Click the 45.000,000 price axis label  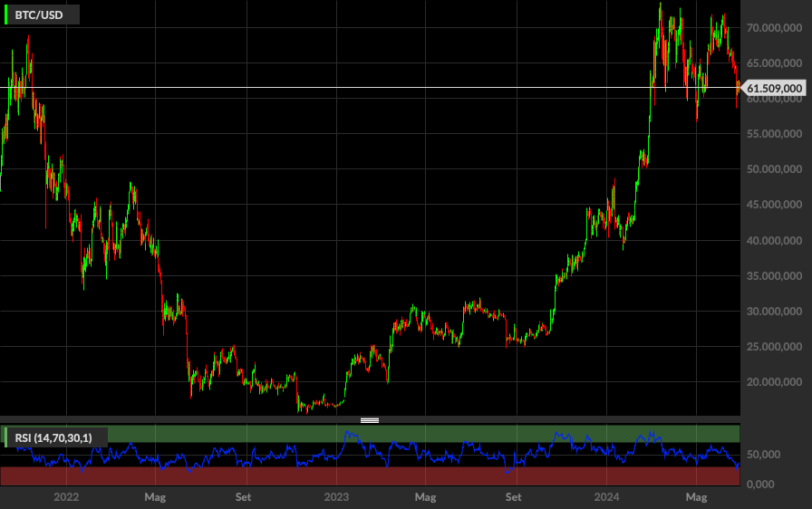(774, 205)
